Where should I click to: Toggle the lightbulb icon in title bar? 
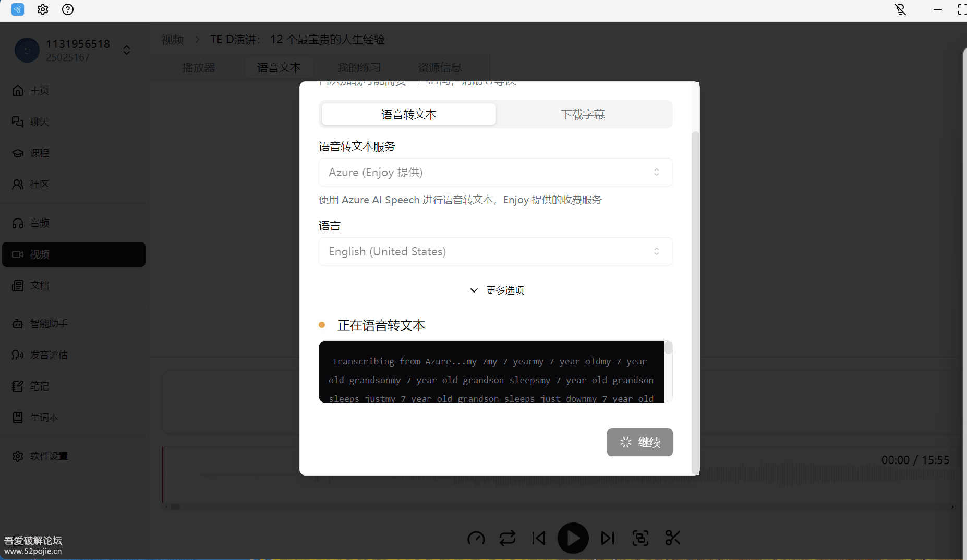[x=900, y=9]
